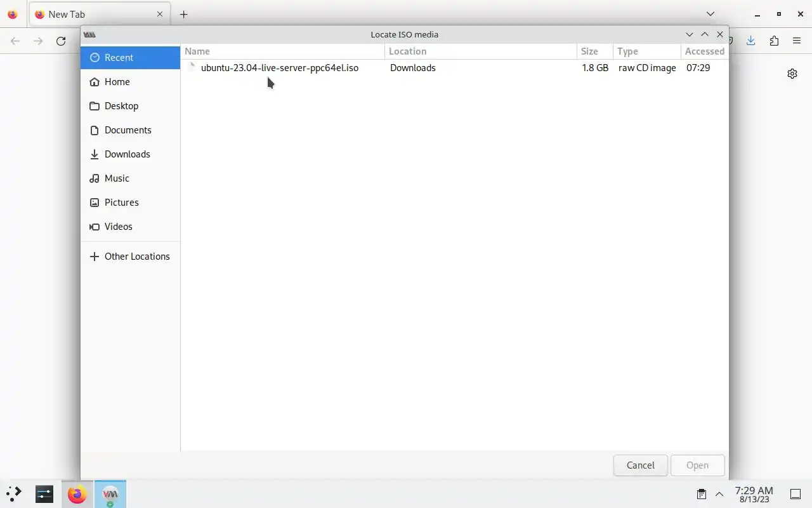Go back in Firefox
This screenshot has width=812, height=508.
15,41
